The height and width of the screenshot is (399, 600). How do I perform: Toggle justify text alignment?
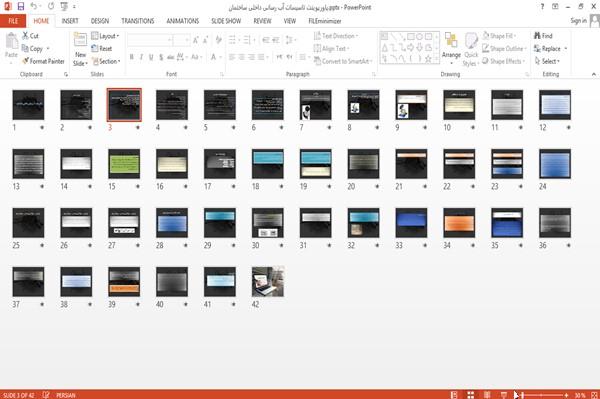pos(261,57)
